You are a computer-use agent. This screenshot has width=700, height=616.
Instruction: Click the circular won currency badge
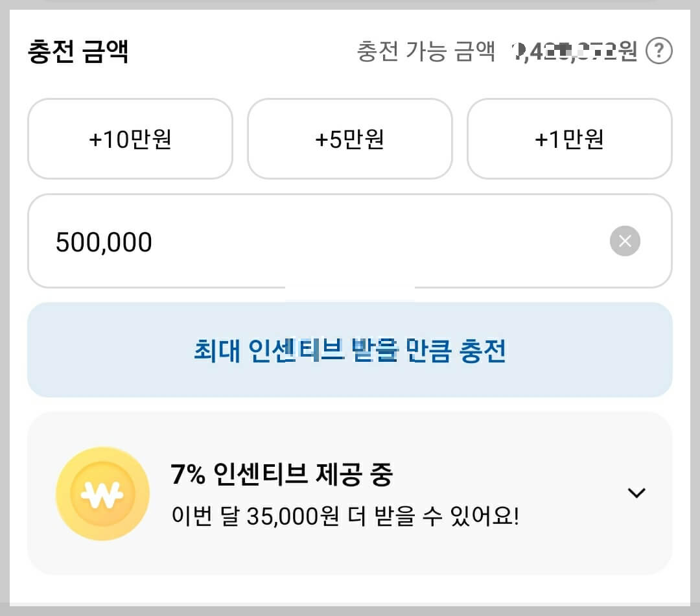tap(103, 493)
